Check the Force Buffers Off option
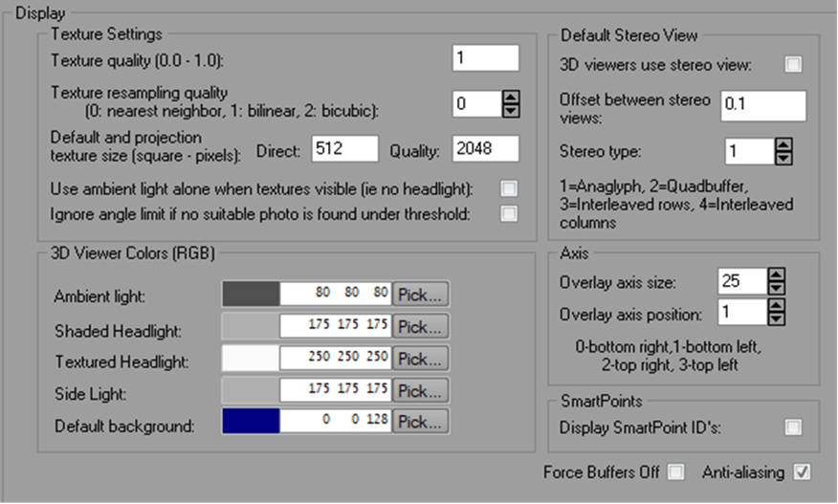Screen dimensions: 838x504 point(676,471)
